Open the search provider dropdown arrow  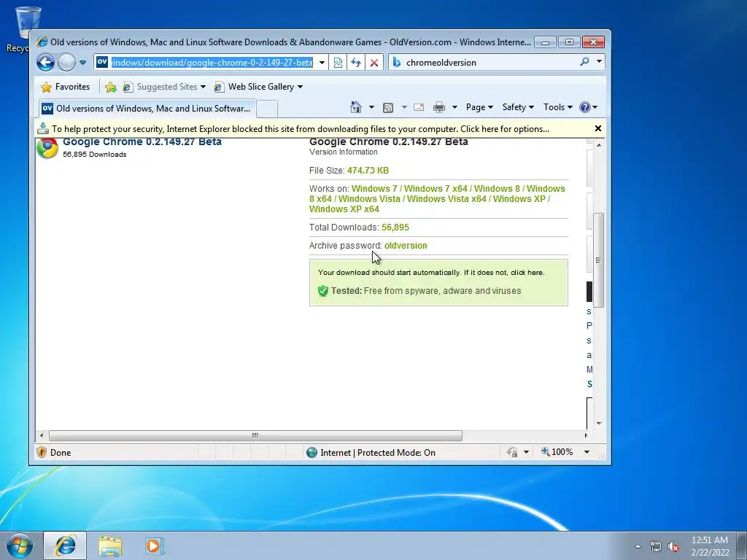tap(599, 61)
